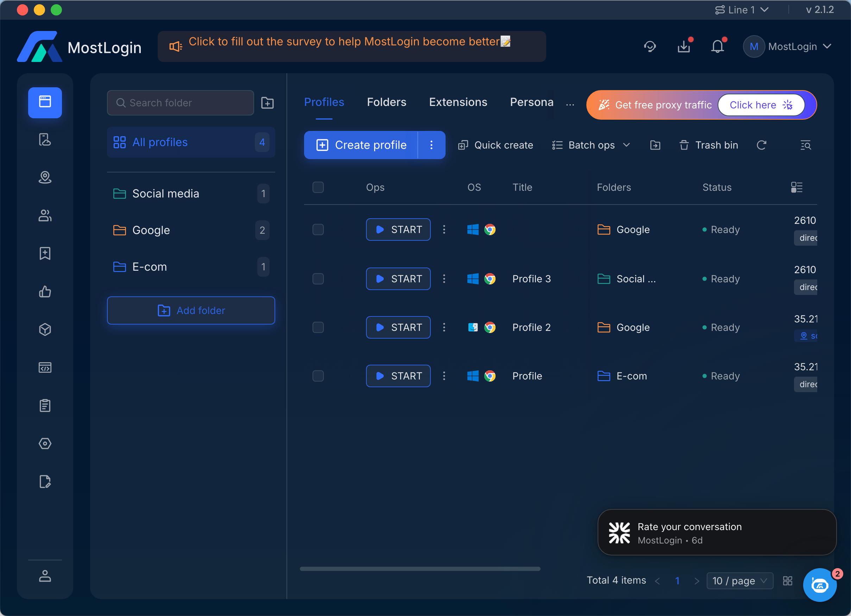
Task: Open the Social media folder
Action: tap(191, 194)
